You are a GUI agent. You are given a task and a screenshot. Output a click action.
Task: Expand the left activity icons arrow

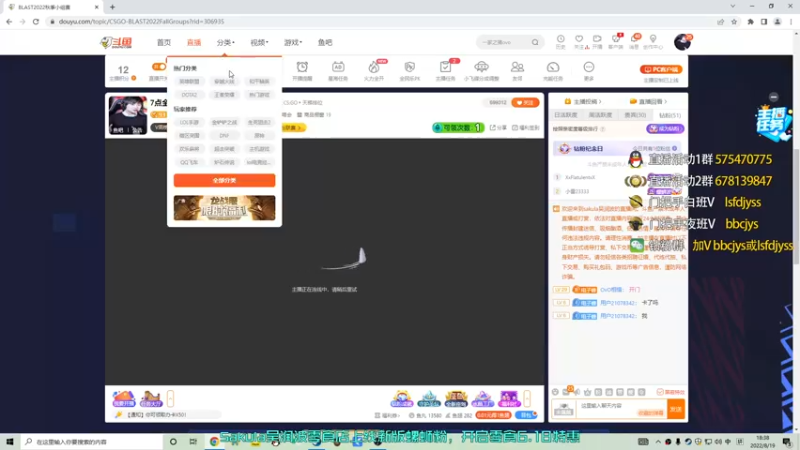[170, 398]
